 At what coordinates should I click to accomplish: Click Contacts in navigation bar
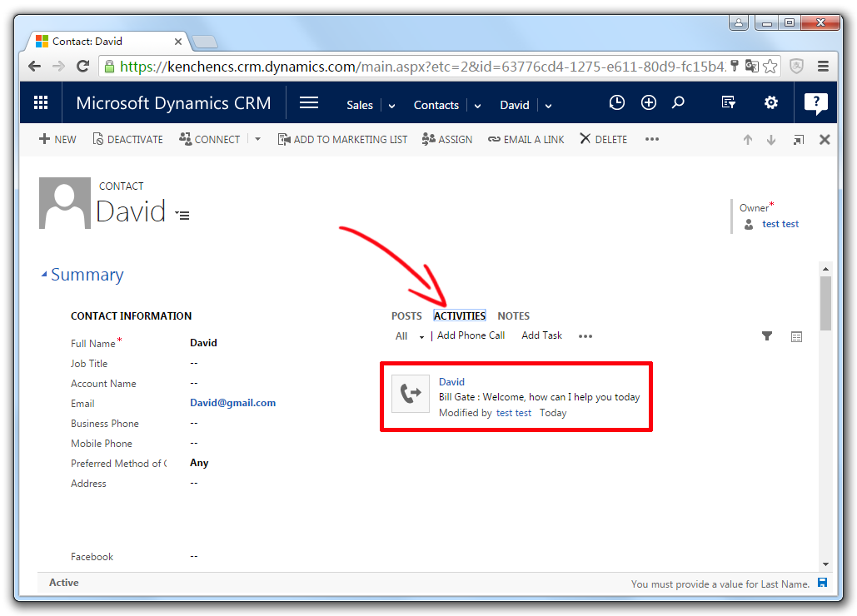click(436, 105)
